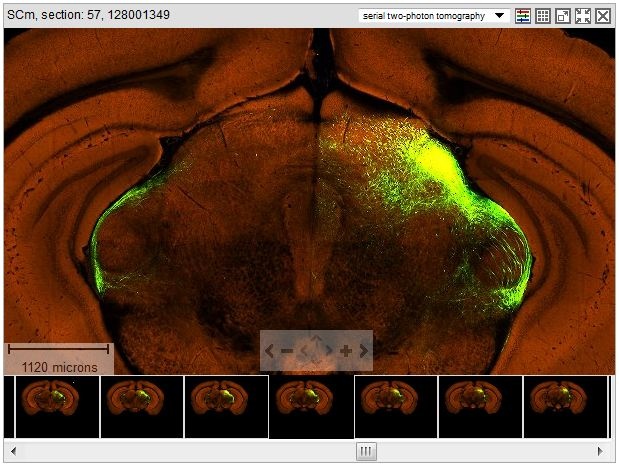Click the 1120 microns scale bar
Image resolution: width=619 pixels, height=467 pixels.
pos(59,359)
